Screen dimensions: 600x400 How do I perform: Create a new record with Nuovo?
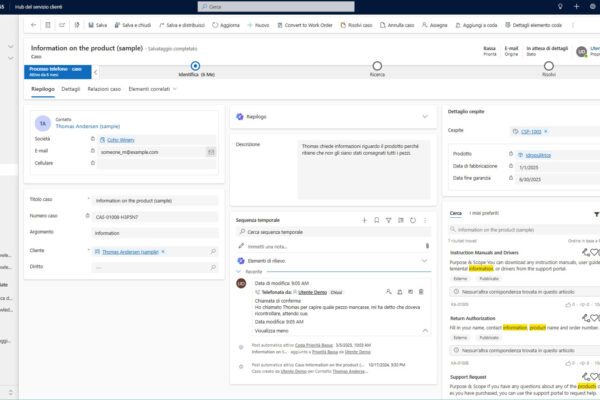point(258,25)
